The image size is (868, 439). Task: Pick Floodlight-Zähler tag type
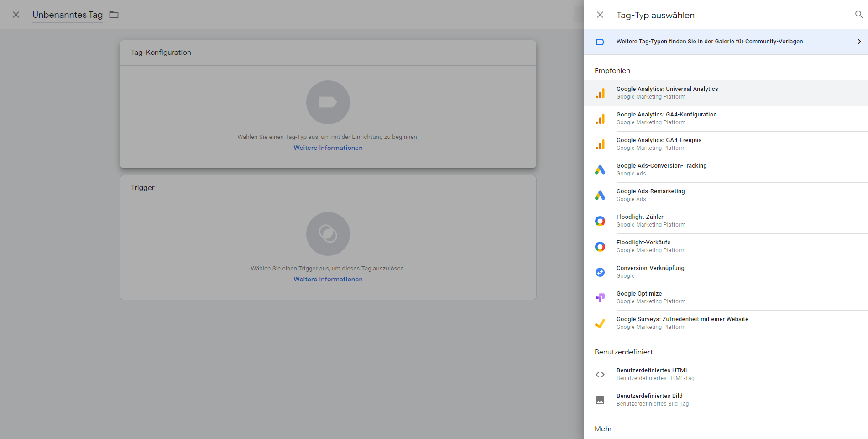point(726,221)
